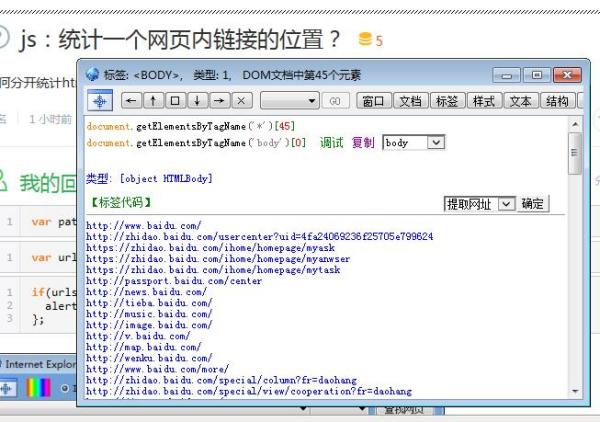Screen dimensions: 600x422
Task: Click the X delete element toolbar button
Action: (x=241, y=101)
